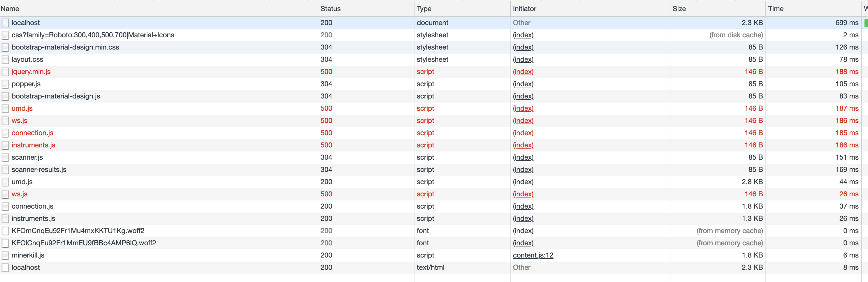Click the icon next to failed ws.js request
Viewport: 868px width, 282px height.
pyautogui.click(x=5, y=120)
